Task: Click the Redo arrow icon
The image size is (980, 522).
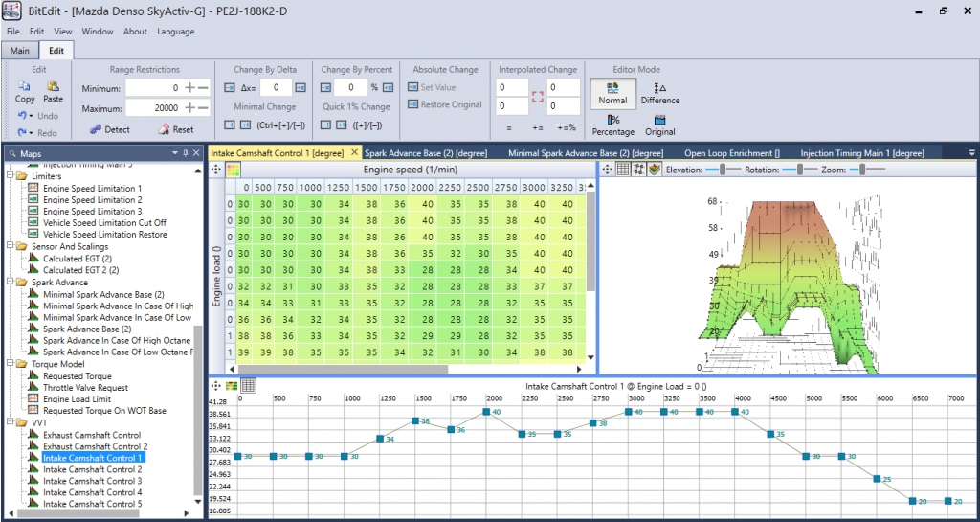Action: click(21, 132)
